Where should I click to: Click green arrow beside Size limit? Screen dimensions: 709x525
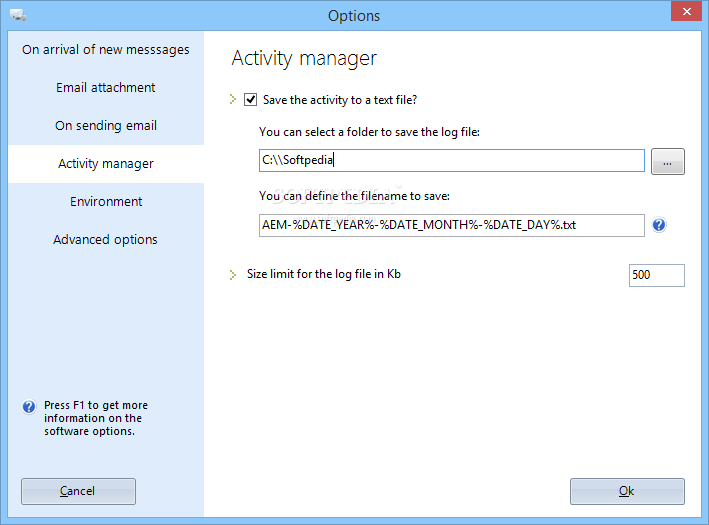pos(232,274)
